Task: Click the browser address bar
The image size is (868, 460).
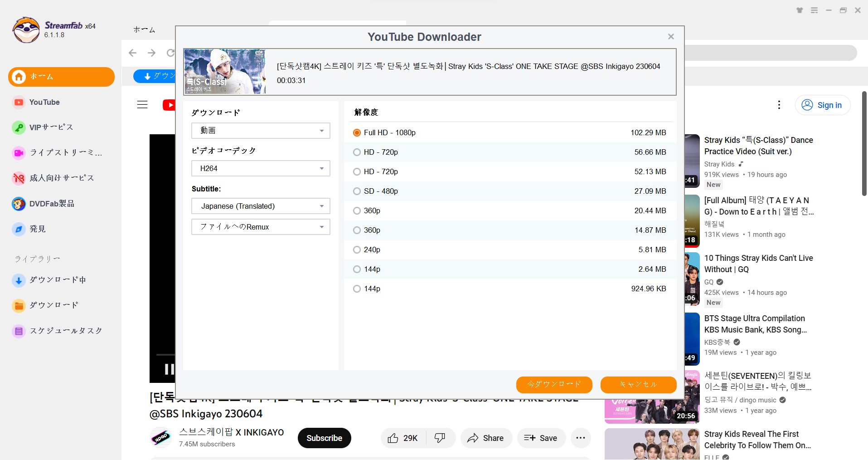Action: point(771,53)
